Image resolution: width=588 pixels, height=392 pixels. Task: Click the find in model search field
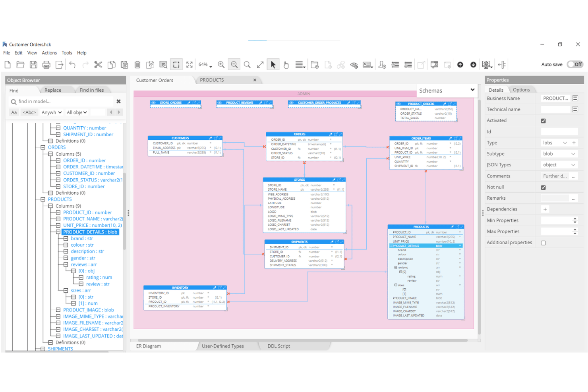pos(62,102)
